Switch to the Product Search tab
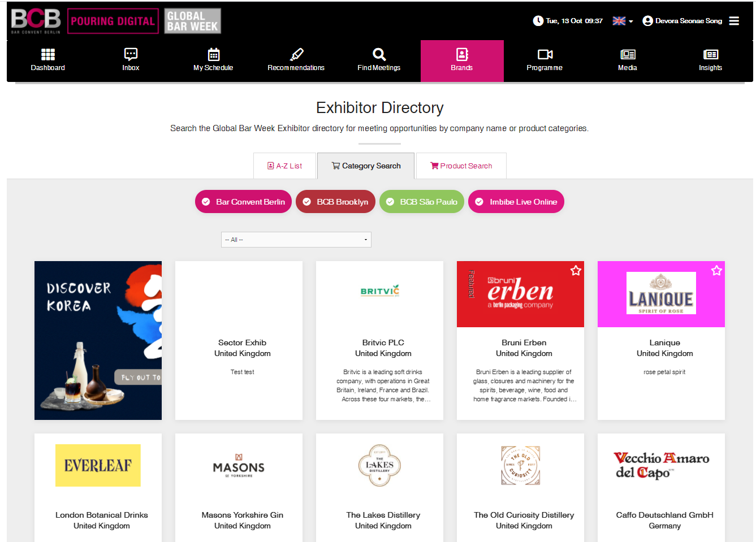This screenshot has height=542, width=756. click(461, 166)
